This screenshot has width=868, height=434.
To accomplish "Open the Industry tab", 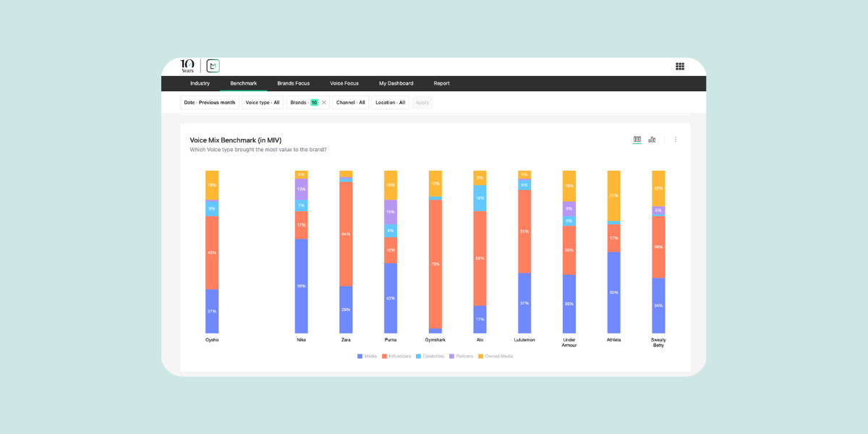I will click(200, 83).
